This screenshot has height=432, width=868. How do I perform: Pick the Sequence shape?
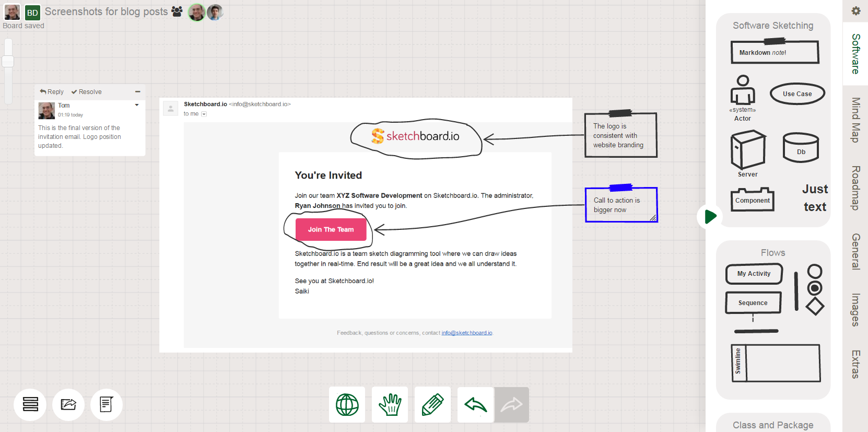[x=753, y=302]
